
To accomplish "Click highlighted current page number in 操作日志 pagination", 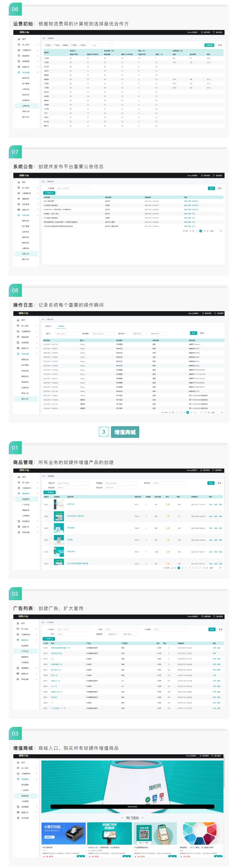I will pos(187,412).
